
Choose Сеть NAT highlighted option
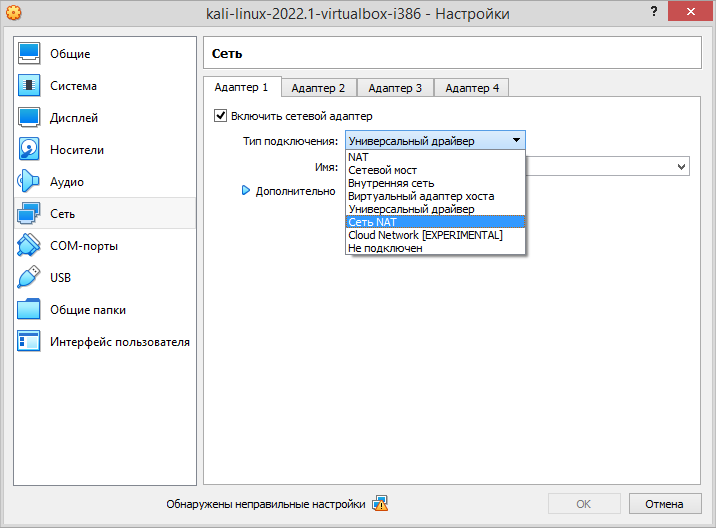click(x=436, y=222)
